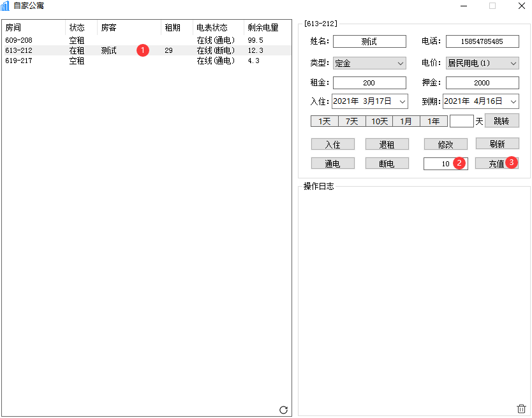
Task: Click the 通电 power-on button
Action: tap(332, 163)
